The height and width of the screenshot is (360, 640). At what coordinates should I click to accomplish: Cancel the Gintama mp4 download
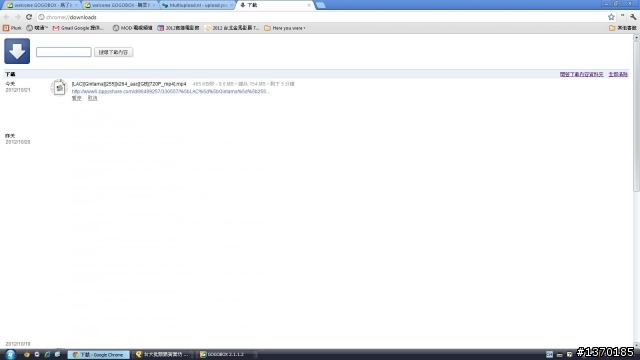click(x=93, y=98)
